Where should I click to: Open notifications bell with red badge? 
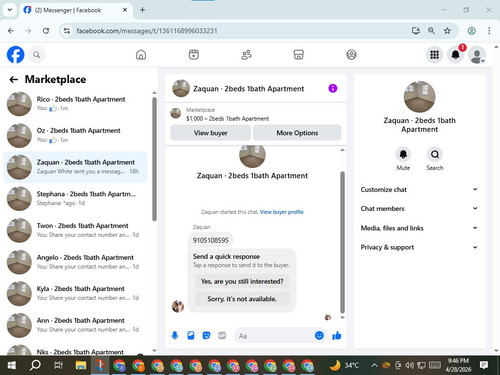pos(456,55)
